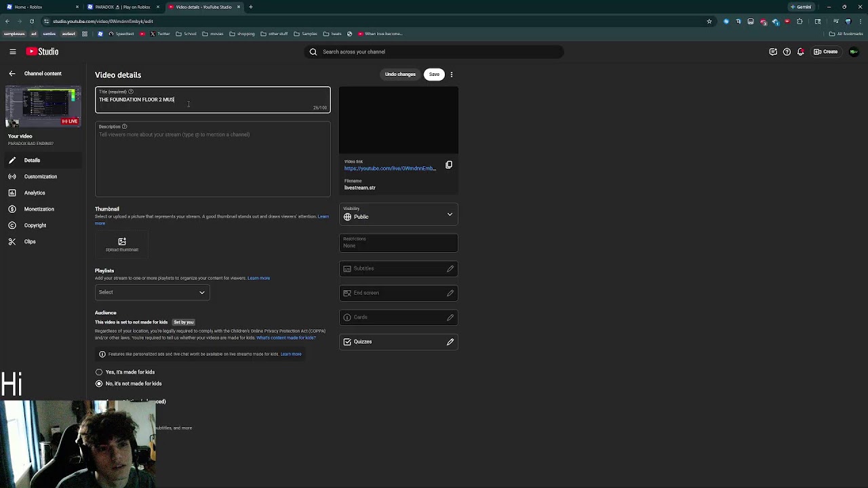The image size is (868, 488).
Task: Open the Speedtest bookmark
Action: pos(121,34)
